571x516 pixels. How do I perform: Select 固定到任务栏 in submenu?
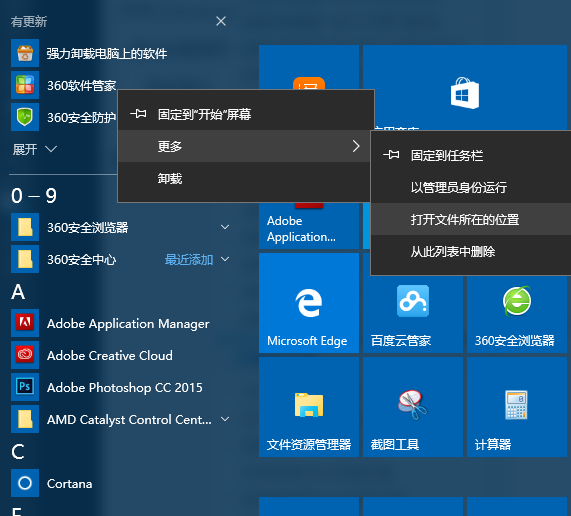point(471,155)
